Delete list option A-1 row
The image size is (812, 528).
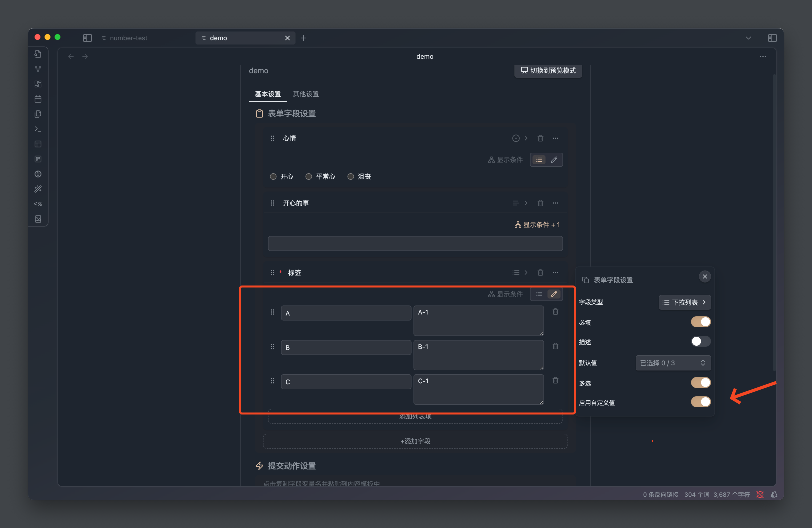click(555, 312)
